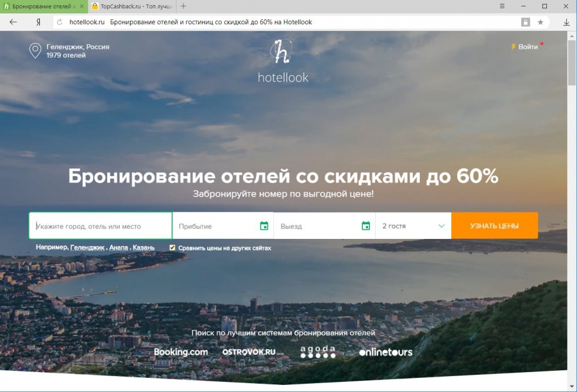Viewport: 577px width, 392px height.
Task: Focus the city, hotel or place search field
Action: pyautogui.click(x=101, y=226)
